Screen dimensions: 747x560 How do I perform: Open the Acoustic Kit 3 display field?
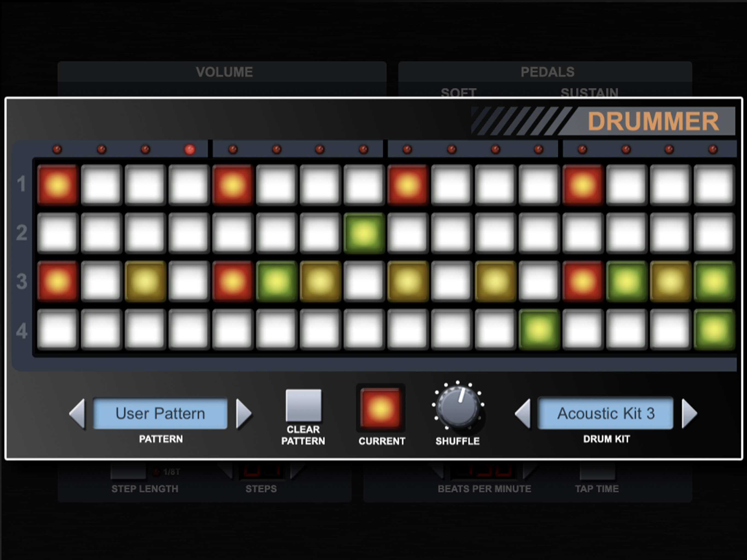pyautogui.click(x=606, y=414)
